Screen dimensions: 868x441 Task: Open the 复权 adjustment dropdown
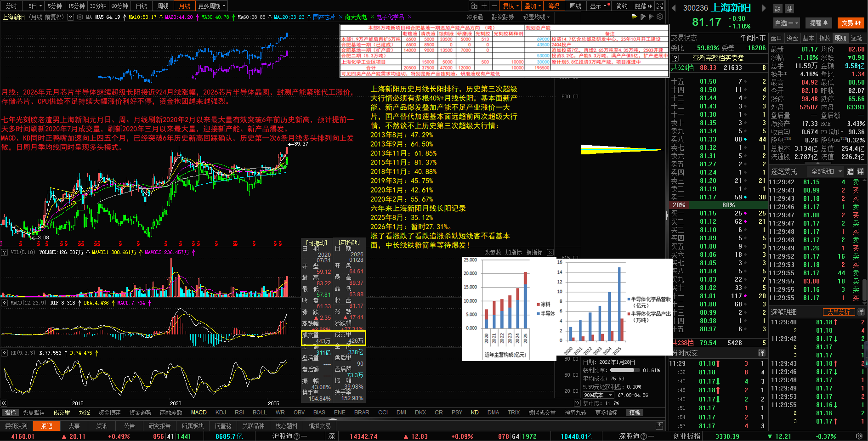point(511,6)
